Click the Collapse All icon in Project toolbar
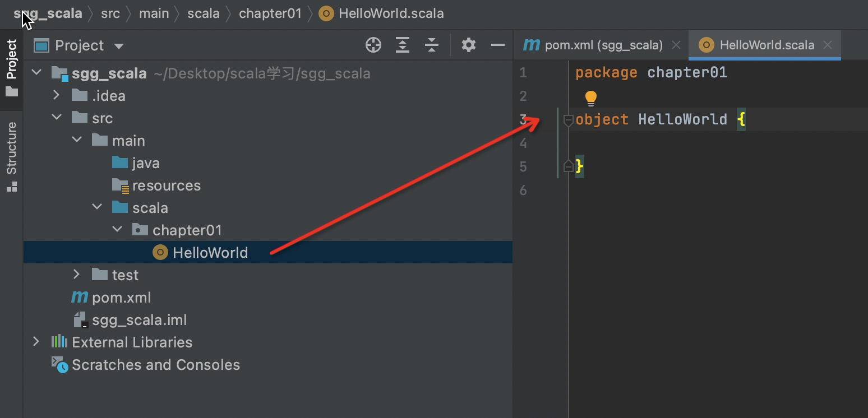This screenshot has height=418, width=868. point(432,45)
